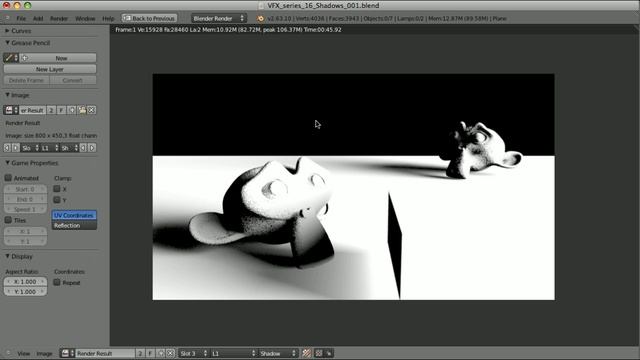Screen dimensions: 640x360
Task: Select Reflection mapping option
Action: click(x=74, y=225)
